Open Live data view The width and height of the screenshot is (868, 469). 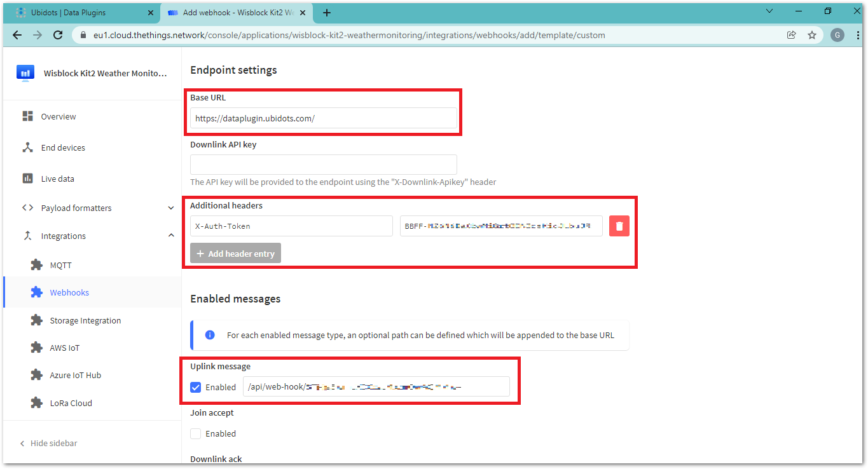(57, 179)
